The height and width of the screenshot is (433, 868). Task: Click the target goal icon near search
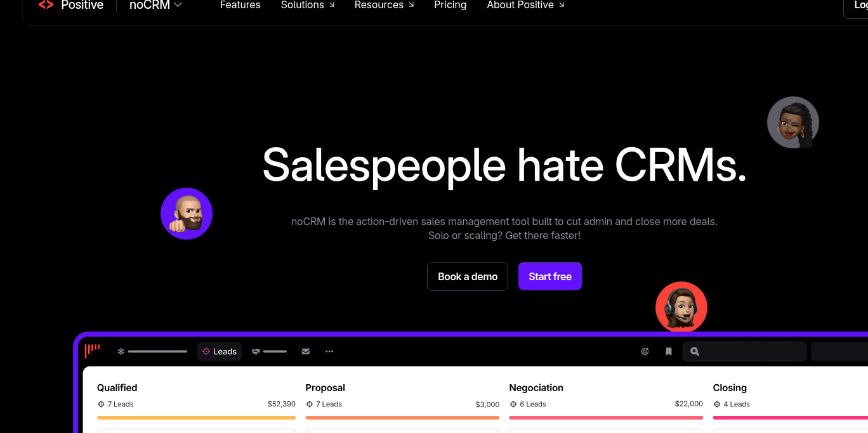click(645, 351)
